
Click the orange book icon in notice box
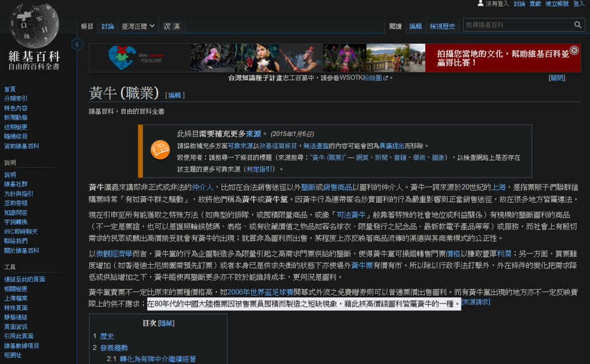coord(160,150)
